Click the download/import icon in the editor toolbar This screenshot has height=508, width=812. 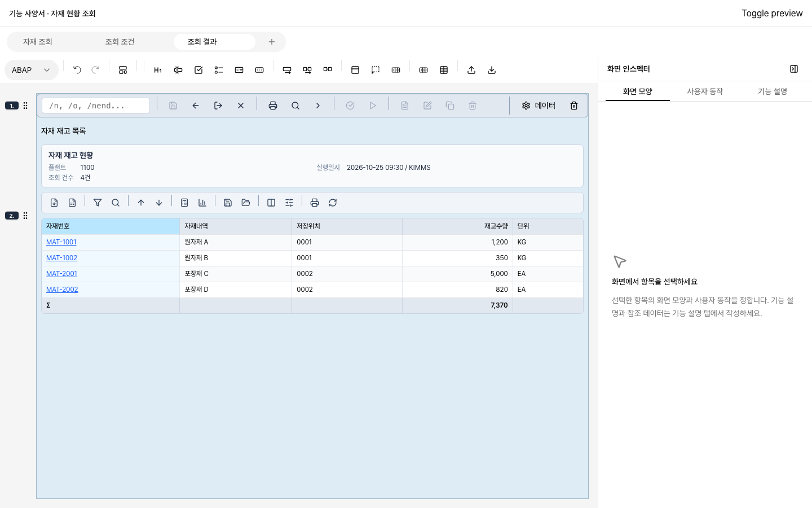pyautogui.click(x=492, y=70)
